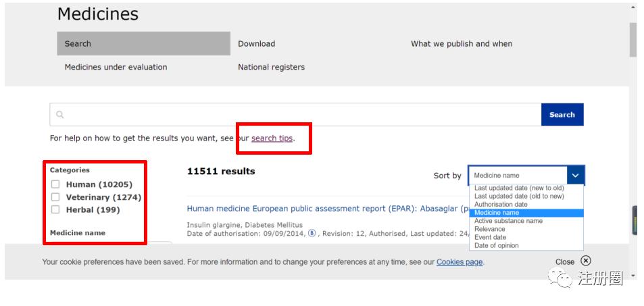Follow the Cookies page link
This screenshot has height=306, width=644.
(x=460, y=262)
